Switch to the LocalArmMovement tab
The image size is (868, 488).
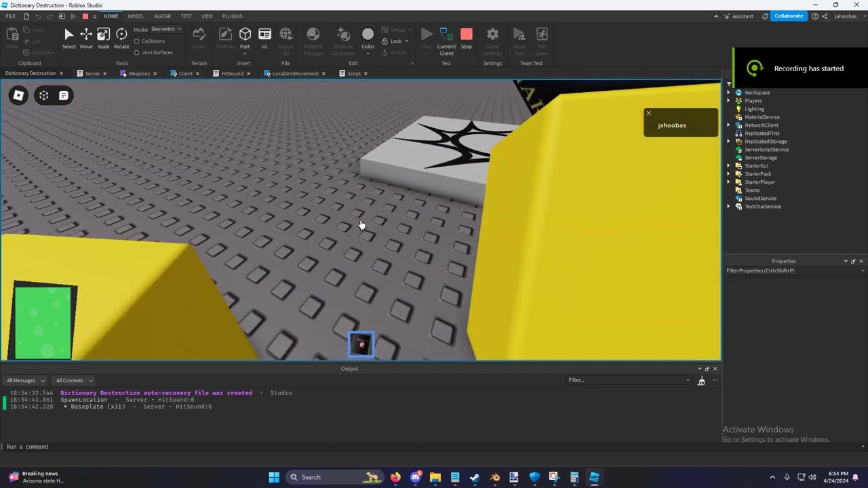pos(295,73)
